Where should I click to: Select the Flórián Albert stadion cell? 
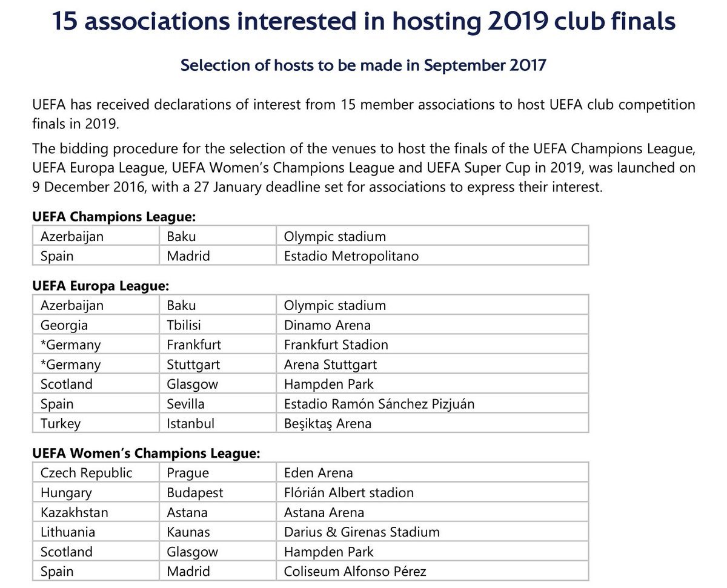coord(433,492)
